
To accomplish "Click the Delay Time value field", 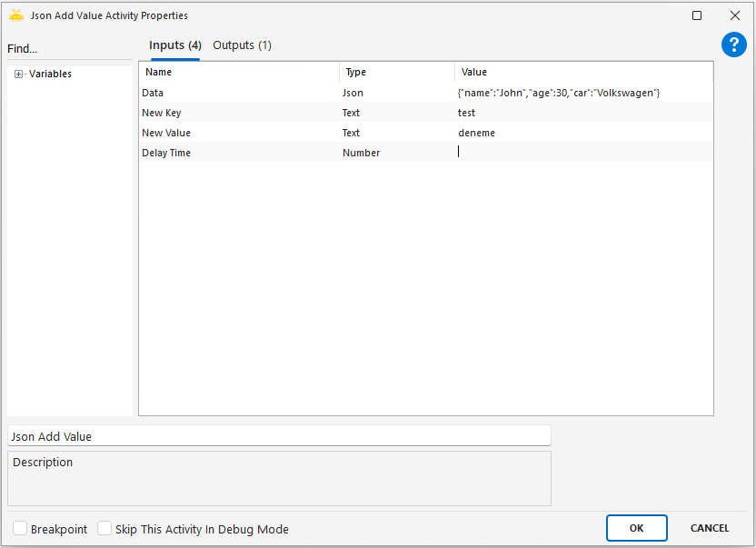I will (582, 153).
